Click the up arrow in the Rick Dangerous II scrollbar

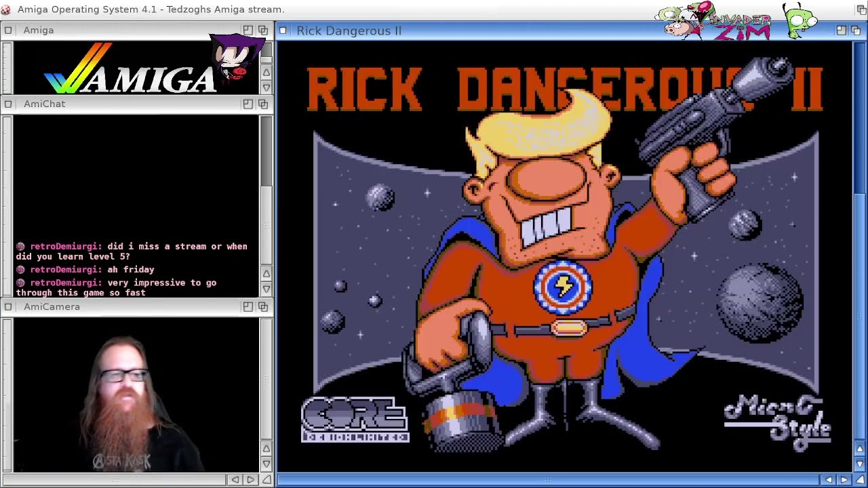click(860, 449)
